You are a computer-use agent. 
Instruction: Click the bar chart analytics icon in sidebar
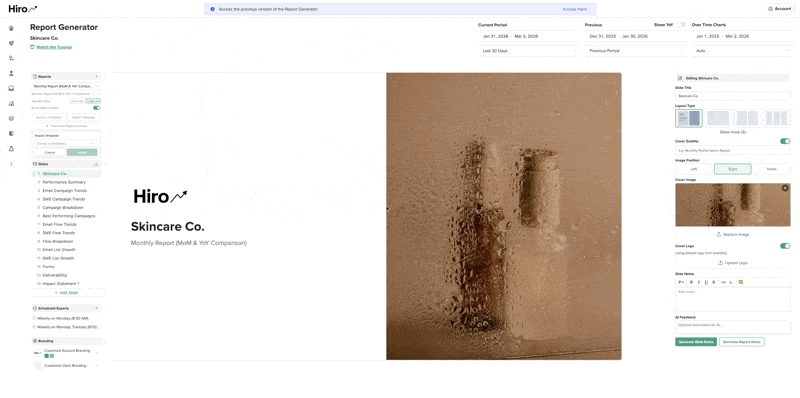[x=11, y=104]
